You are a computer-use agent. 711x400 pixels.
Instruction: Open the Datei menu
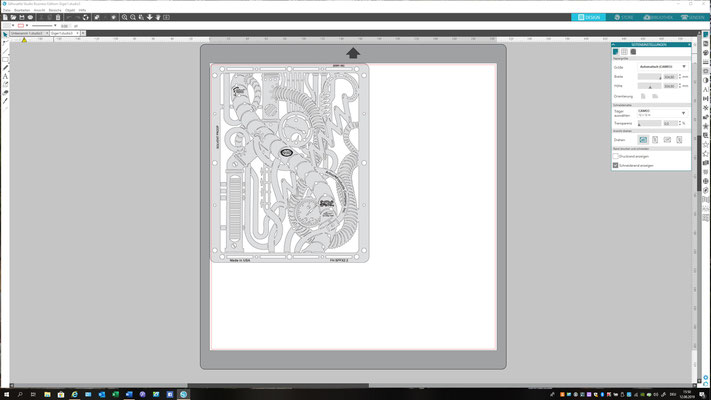pos(6,10)
